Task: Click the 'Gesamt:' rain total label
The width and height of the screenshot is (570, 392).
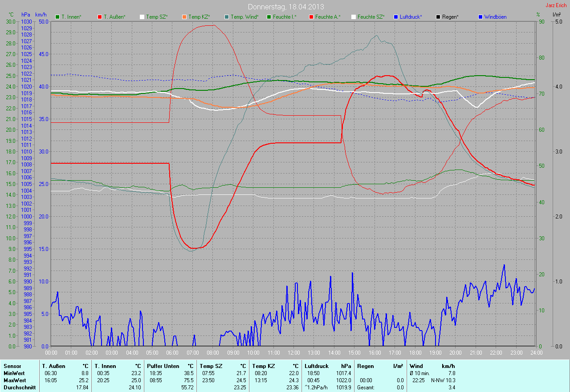Action: 366,388
